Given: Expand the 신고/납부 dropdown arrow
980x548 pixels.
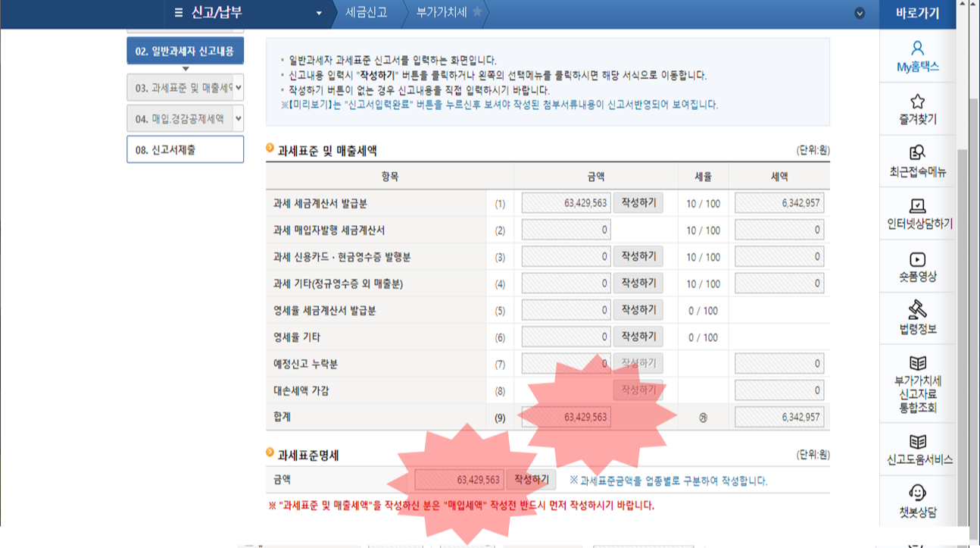Looking at the screenshot, I should coord(319,14).
